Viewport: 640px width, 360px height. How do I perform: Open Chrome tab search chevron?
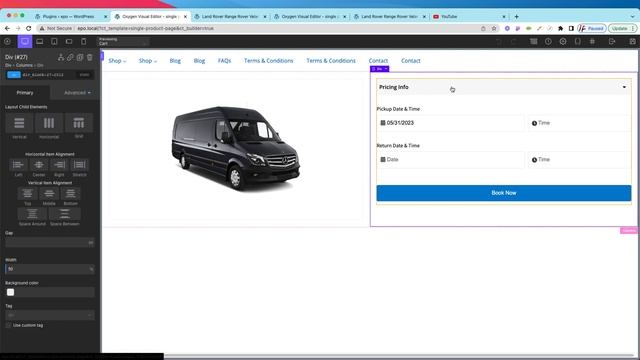click(633, 17)
